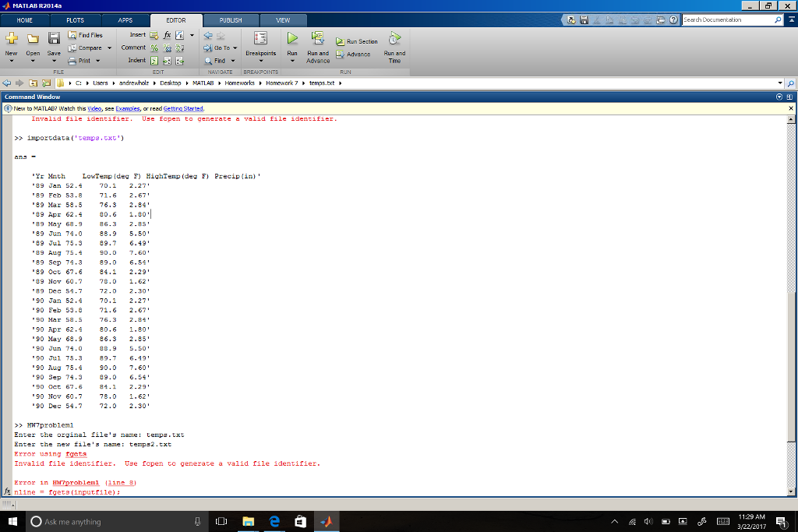Open the Video link
This screenshot has height=532, width=798.
[x=94, y=108]
